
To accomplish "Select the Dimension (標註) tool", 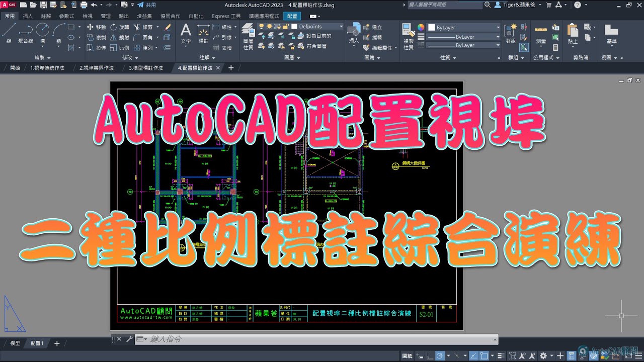I will click(x=203, y=34).
